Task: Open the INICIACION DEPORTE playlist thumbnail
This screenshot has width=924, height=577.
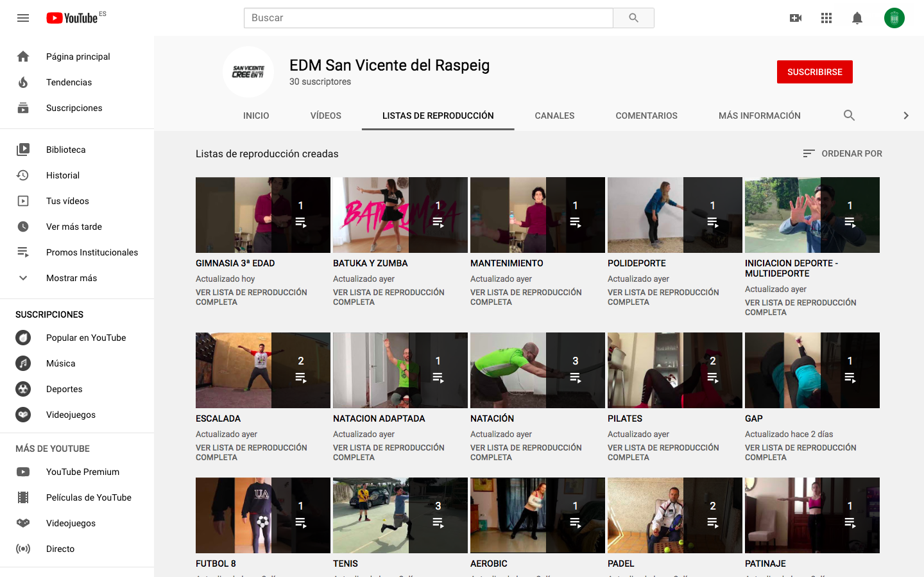Action: 812,215
